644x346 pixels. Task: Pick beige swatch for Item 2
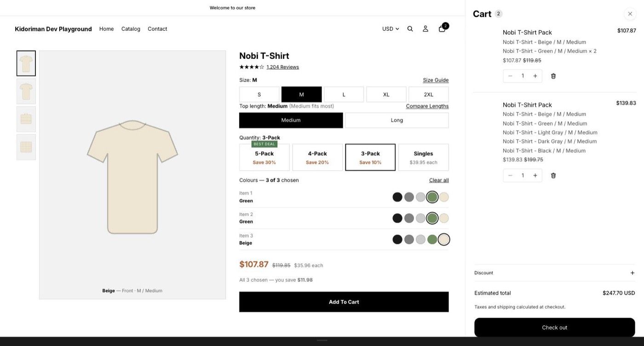tap(443, 218)
